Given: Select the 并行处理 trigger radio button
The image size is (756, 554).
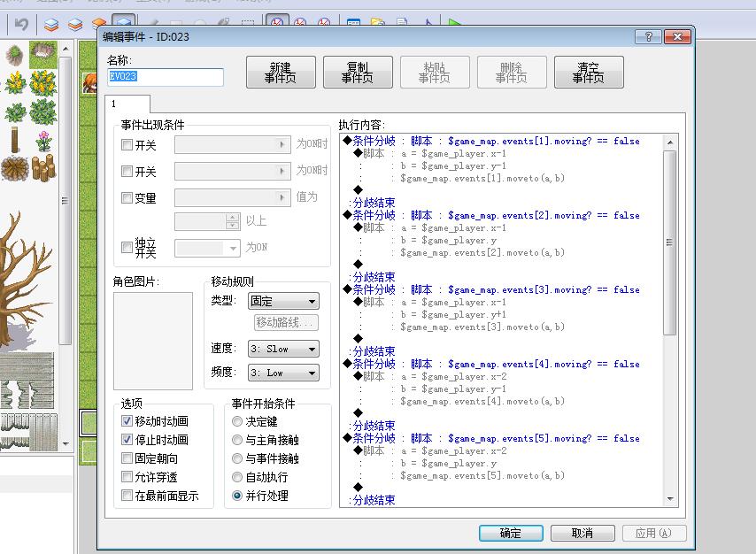Looking at the screenshot, I should (236, 496).
